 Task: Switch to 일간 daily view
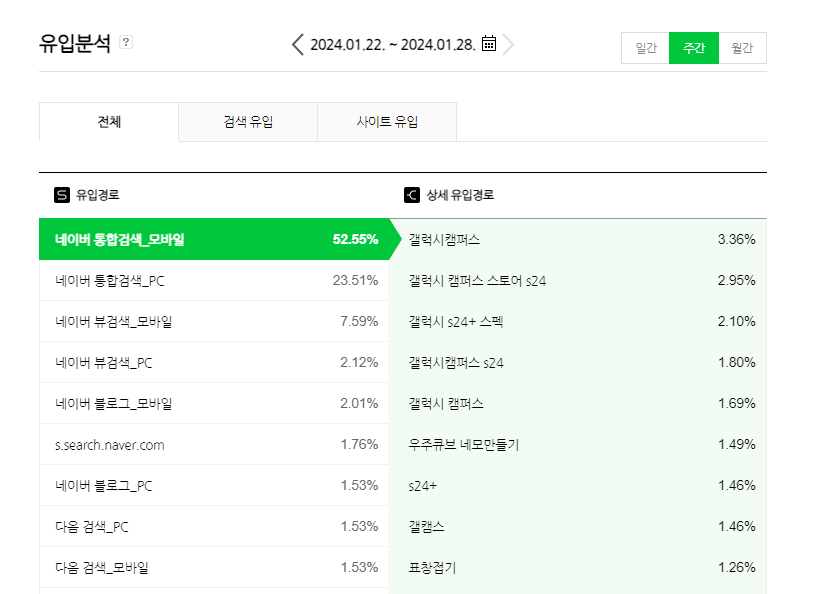646,48
